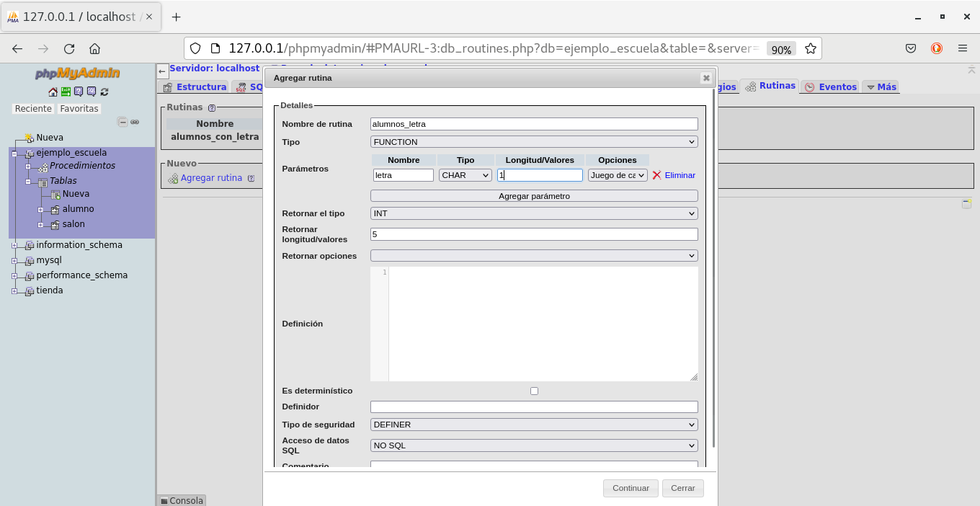Open the Retornar el tipo INT dropdown
The image size is (980, 506).
[534, 213]
